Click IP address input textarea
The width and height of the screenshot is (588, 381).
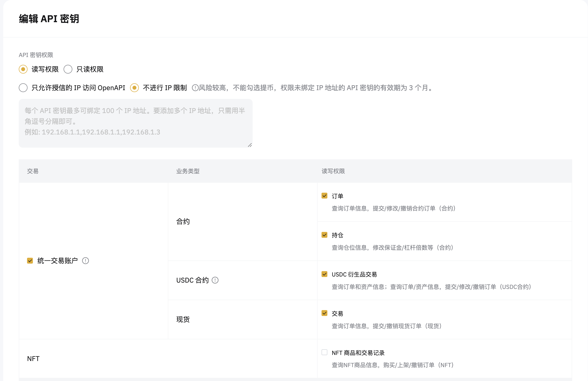[x=135, y=123]
